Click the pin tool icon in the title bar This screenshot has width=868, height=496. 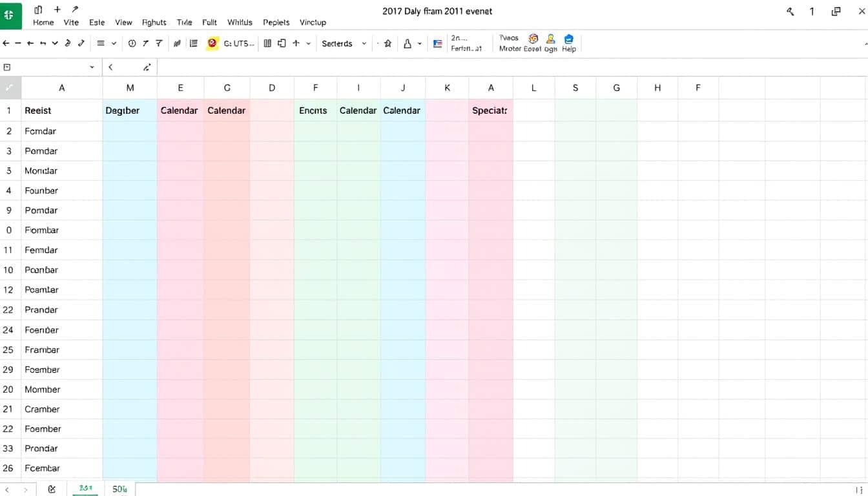[790, 12]
